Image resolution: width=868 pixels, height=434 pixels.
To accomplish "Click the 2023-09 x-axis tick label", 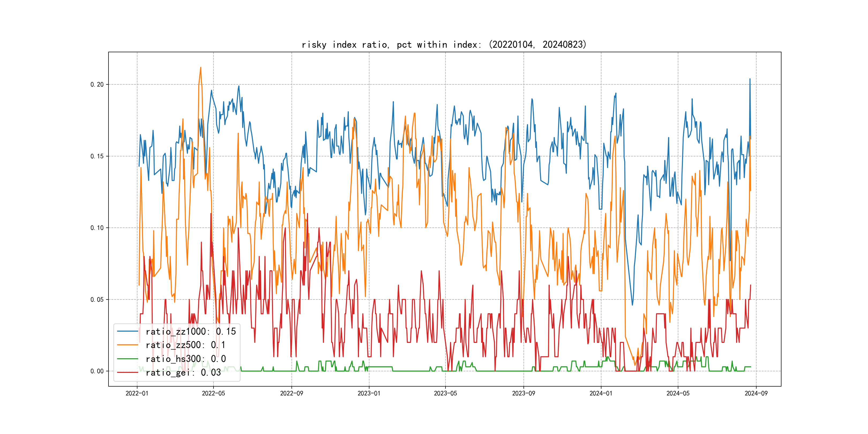I will (523, 393).
